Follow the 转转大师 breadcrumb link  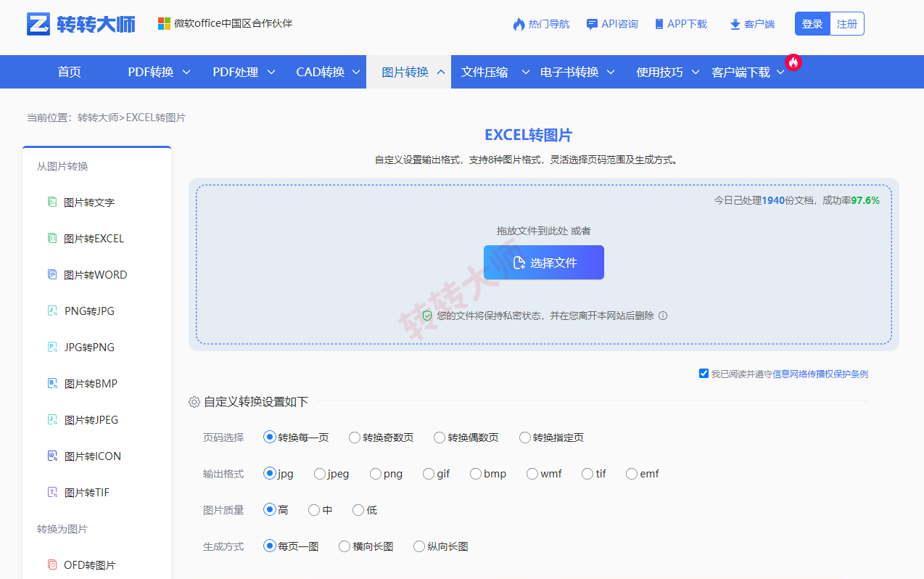(x=98, y=118)
